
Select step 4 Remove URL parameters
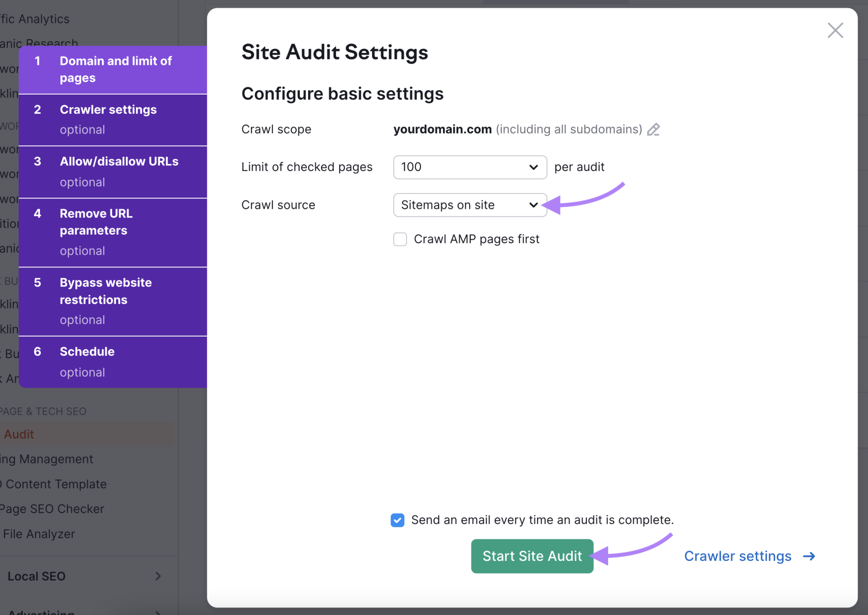(x=113, y=233)
